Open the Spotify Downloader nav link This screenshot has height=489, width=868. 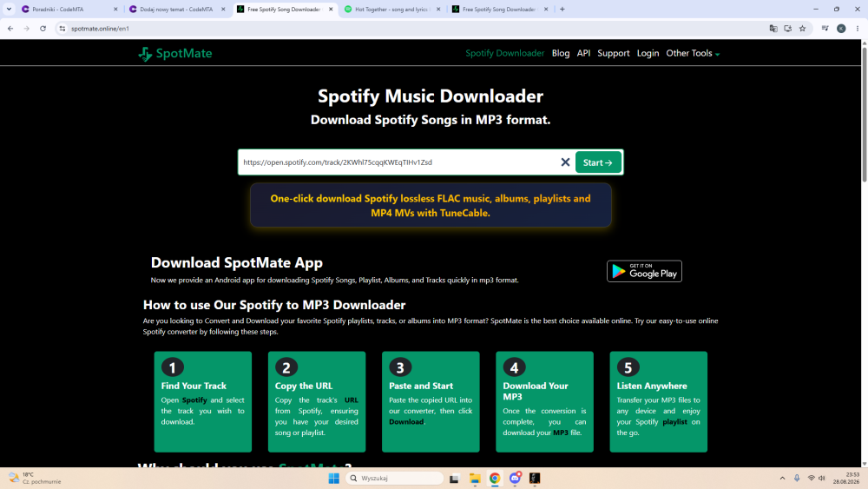505,53
